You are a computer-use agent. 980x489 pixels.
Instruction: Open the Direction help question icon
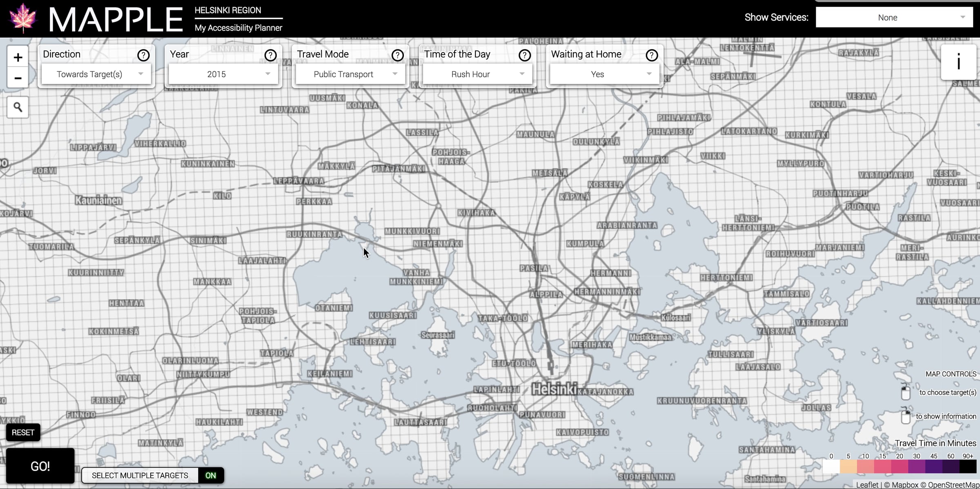143,55
